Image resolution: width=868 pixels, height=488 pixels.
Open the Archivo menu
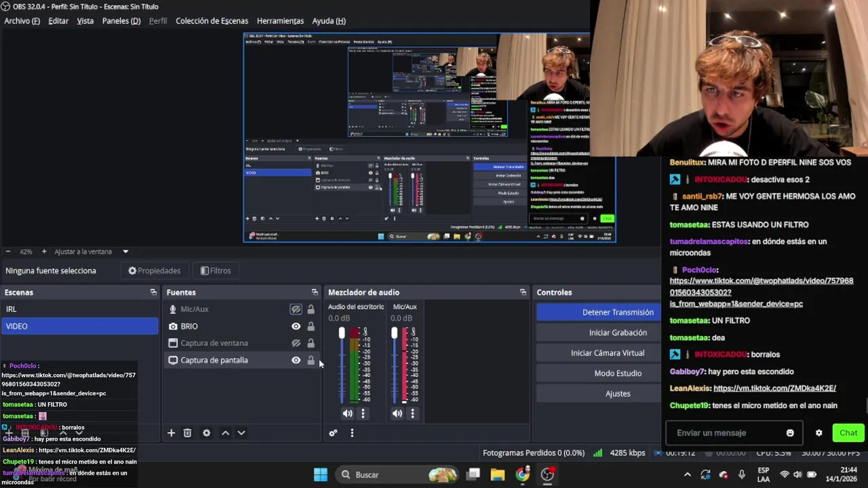(x=22, y=21)
